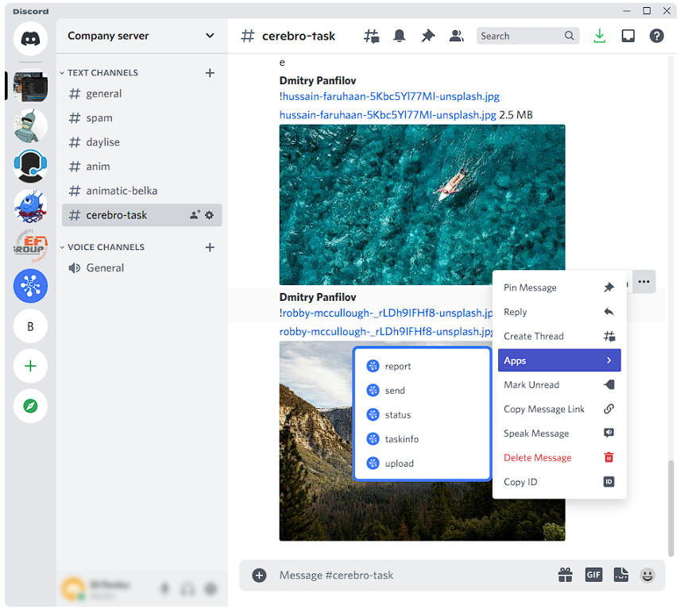
Task: Expand the Apps submenu entry
Action: 559,360
